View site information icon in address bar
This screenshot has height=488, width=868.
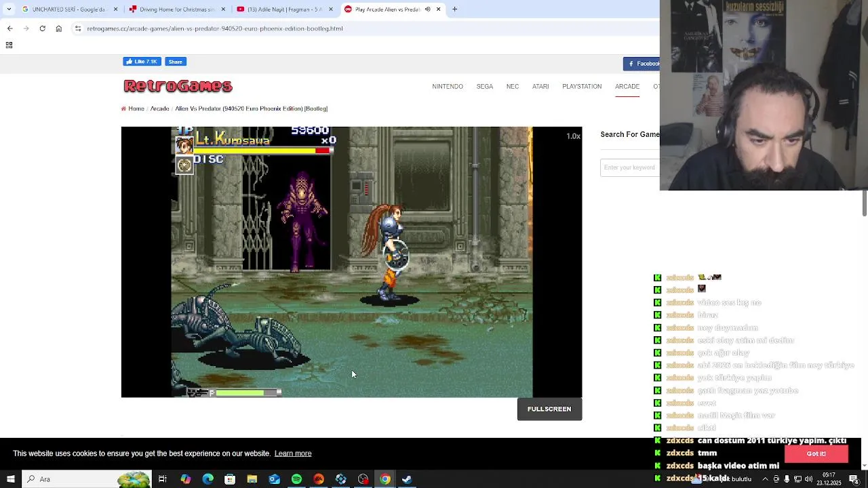[x=78, y=28]
